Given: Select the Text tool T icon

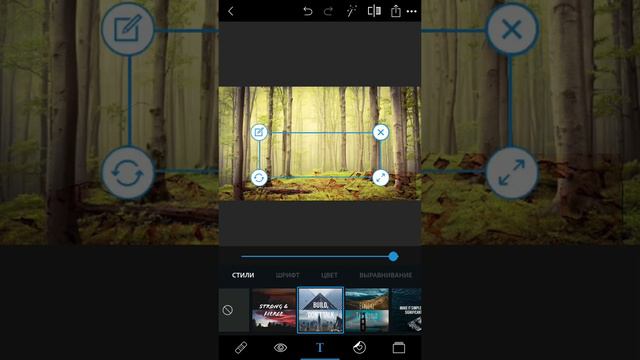Looking at the screenshot, I should click(x=320, y=348).
